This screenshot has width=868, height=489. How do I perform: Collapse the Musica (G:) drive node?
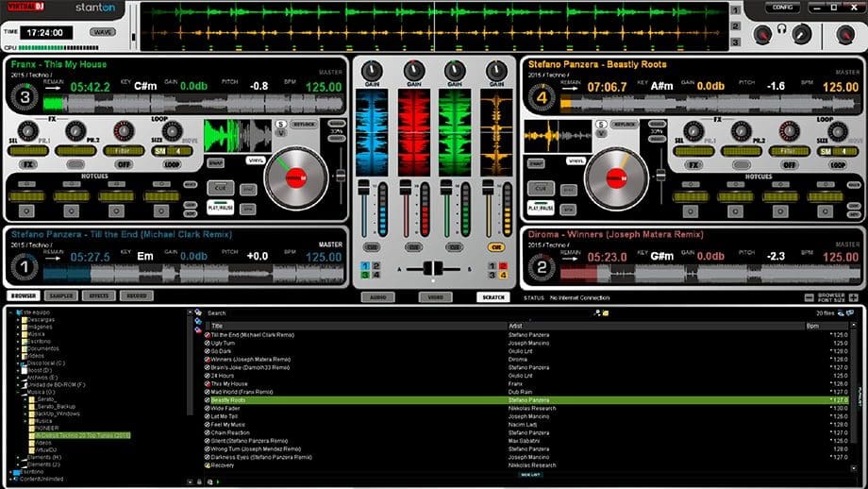(x=18, y=392)
